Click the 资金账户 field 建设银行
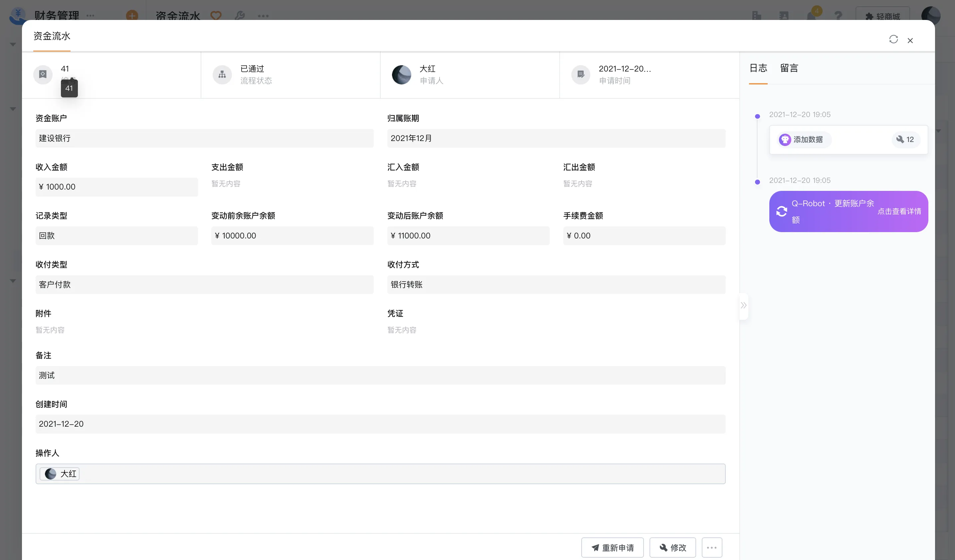955x560 pixels. tap(204, 138)
